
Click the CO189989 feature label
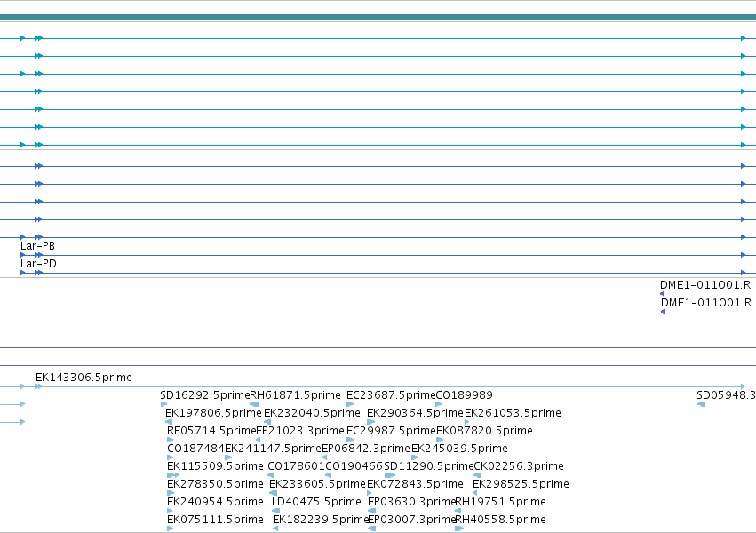464,395
